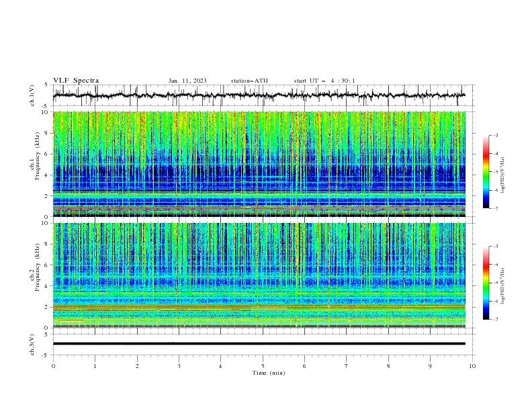The height and width of the screenshot is (411, 532).
Task: Select the log(PSD) label beside the ch.1 colorbar
Action: pos(502,175)
